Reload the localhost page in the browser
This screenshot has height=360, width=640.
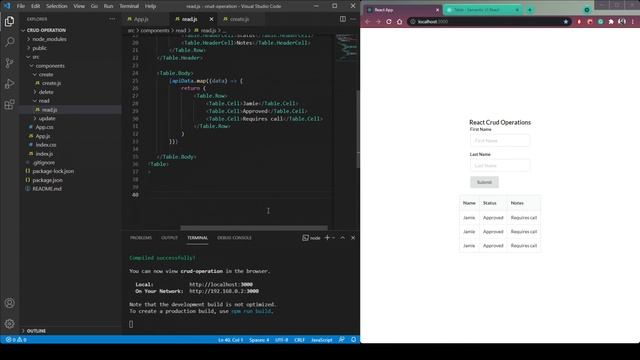click(389, 22)
